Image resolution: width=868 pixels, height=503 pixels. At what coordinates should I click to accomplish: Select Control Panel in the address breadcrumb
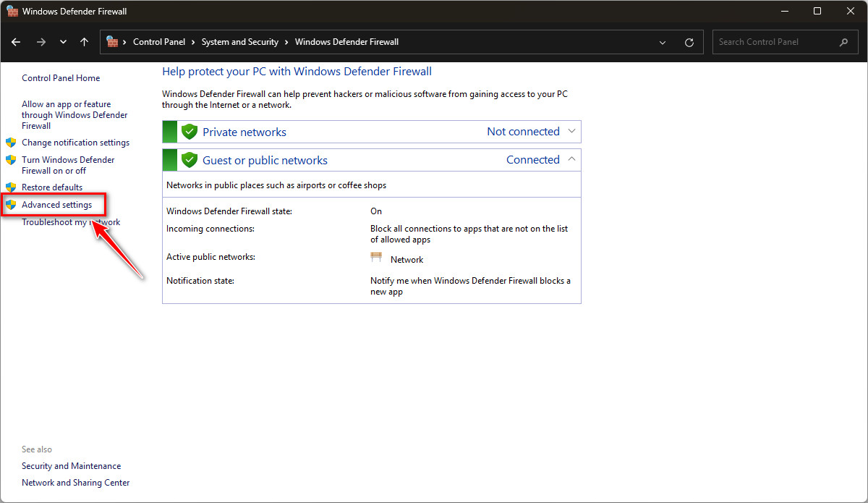[159, 42]
